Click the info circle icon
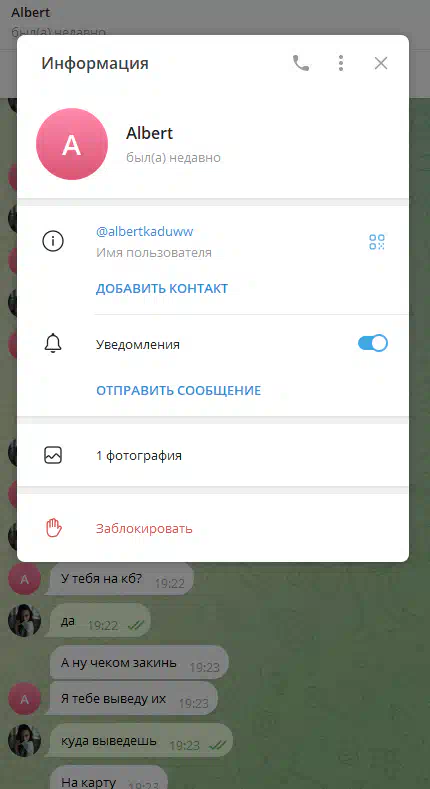The height and width of the screenshot is (789, 430). (53, 242)
